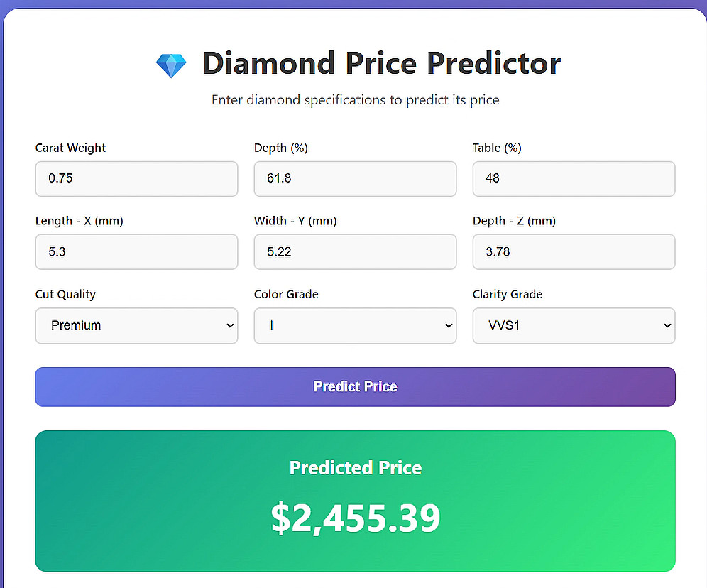Viewport: 707px width, 588px height.
Task: Expand the Color Grade dropdown
Action: 355,325
